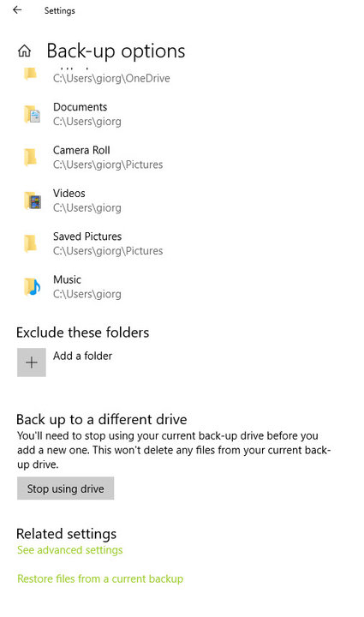Screen dimensions: 364x617
Task: Click the Settings window title text
Action: 60,10
